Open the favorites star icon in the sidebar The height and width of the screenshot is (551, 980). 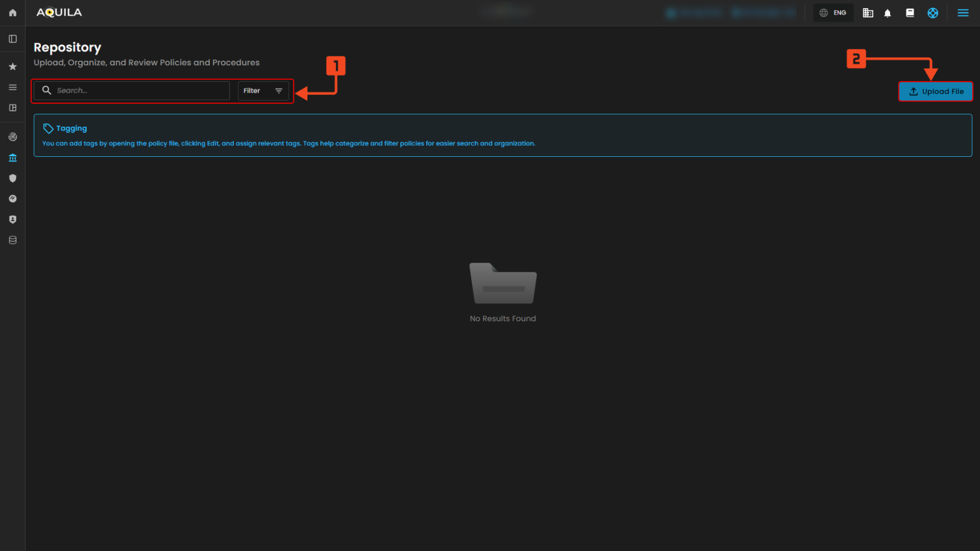pos(12,66)
